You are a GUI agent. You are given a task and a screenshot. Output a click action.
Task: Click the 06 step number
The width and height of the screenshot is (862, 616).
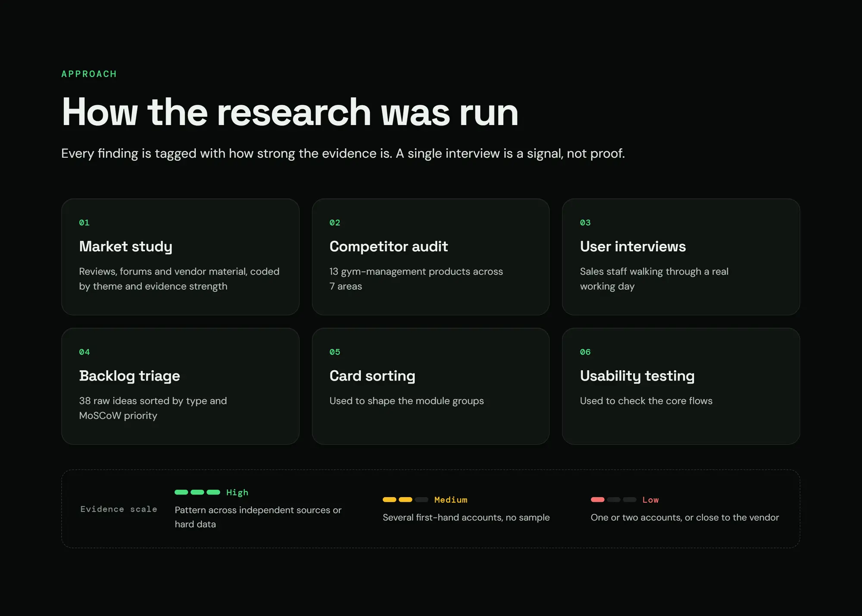(585, 352)
